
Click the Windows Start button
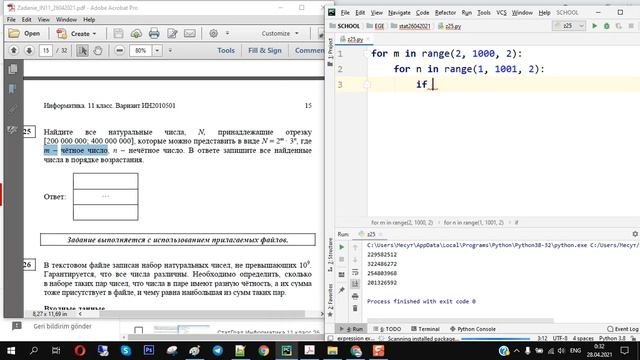tap(11, 350)
